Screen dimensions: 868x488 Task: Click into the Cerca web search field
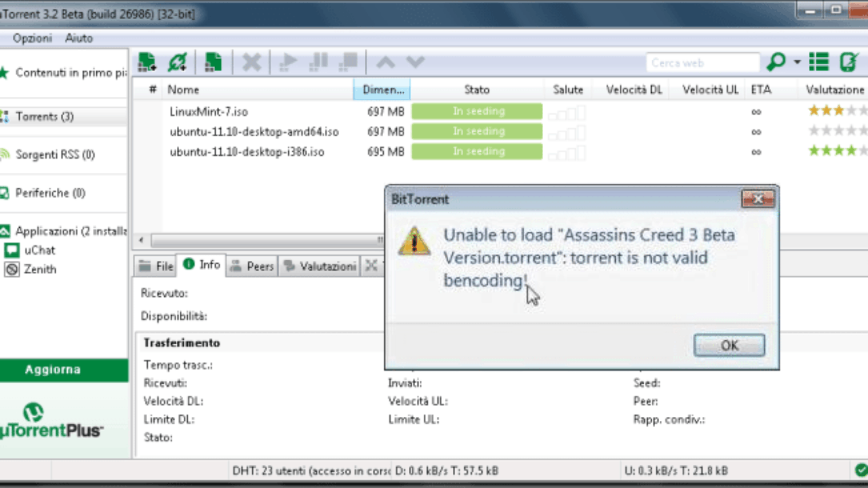tap(703, 63)
